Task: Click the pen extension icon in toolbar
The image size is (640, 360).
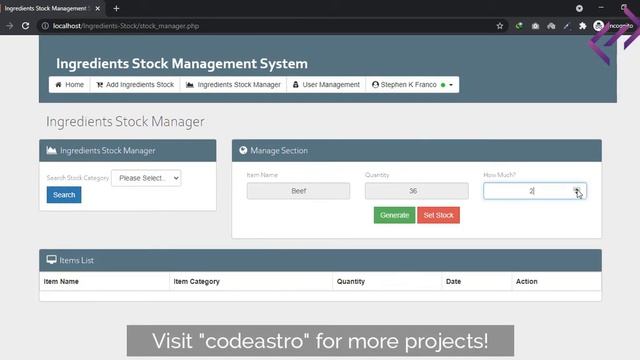Action: (x=567, y=26)
